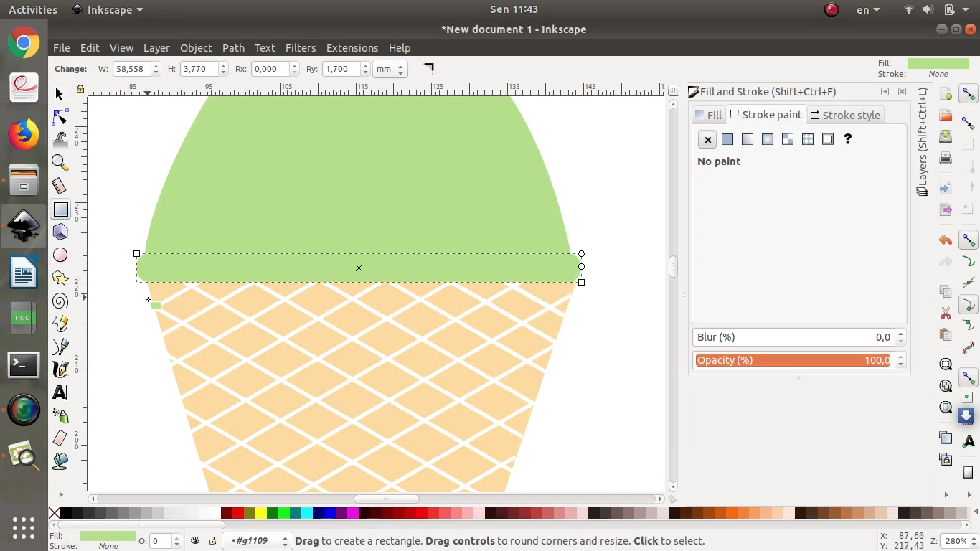980x551 pixels.
Task: Click the Import icon in command bar
Action: 946,189
